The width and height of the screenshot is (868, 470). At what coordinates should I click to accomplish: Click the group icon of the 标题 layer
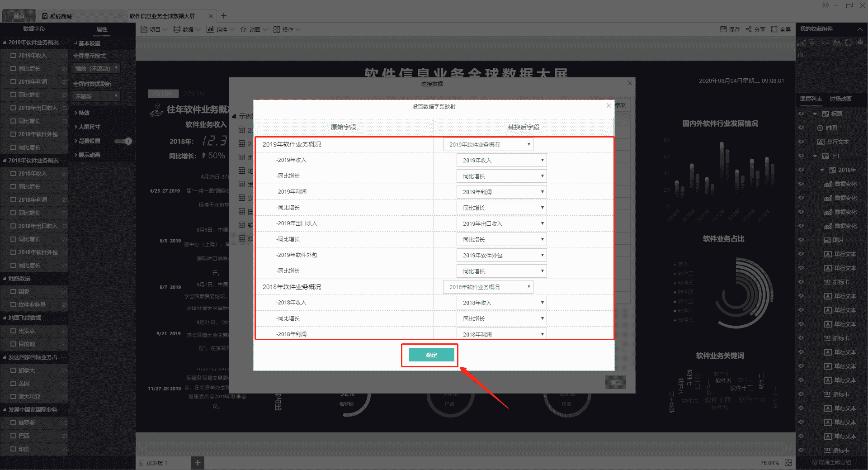(826, 114)
